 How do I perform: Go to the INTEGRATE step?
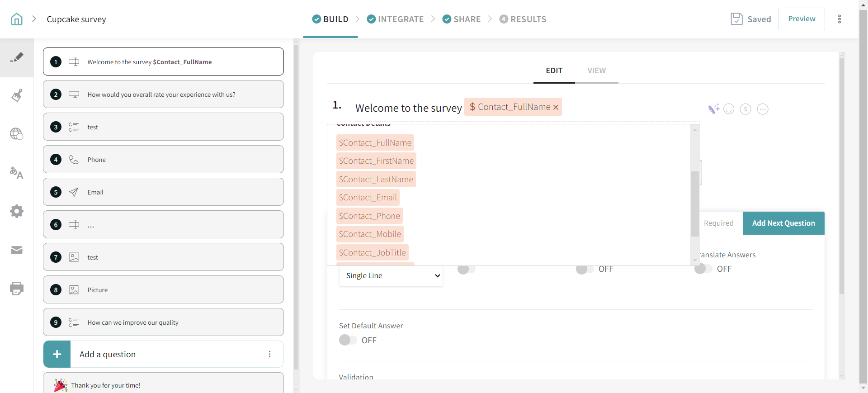click(395, 19)
